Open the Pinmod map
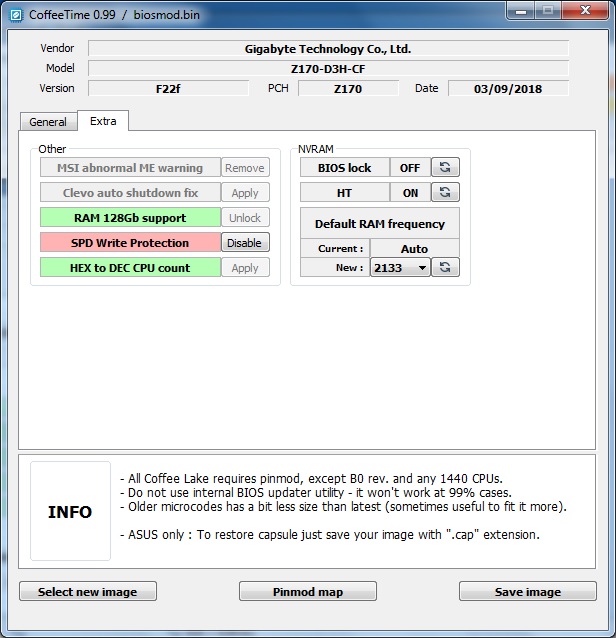 pos(308,591)
